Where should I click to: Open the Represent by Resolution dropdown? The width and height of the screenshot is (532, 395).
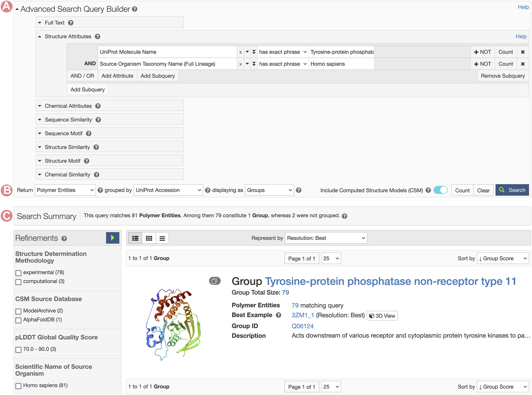pyautogui.click(x=326, y=238)
